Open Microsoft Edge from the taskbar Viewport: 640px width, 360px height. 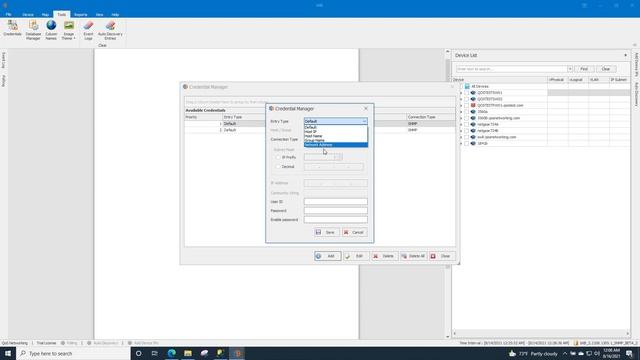[x=171, y=353]
